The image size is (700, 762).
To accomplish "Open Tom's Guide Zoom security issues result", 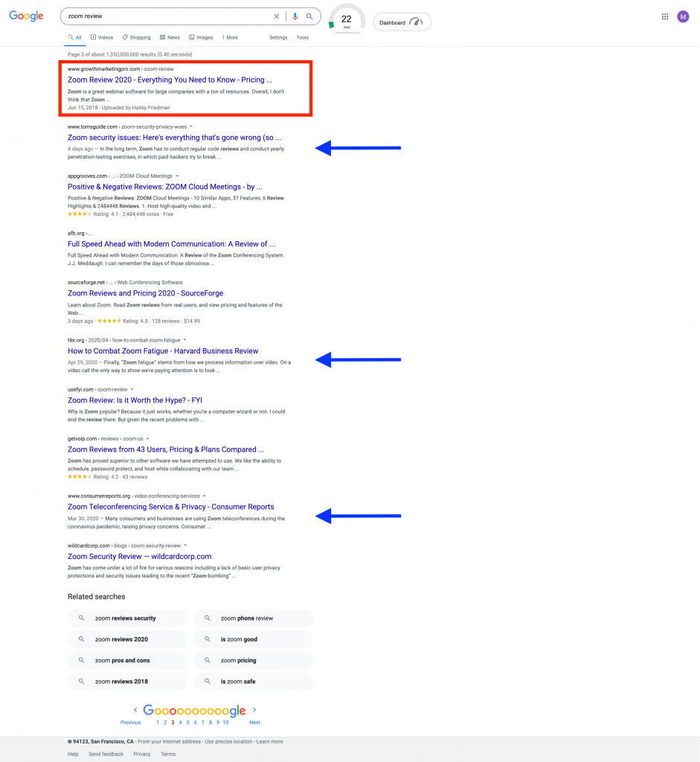I will [174, 138].
